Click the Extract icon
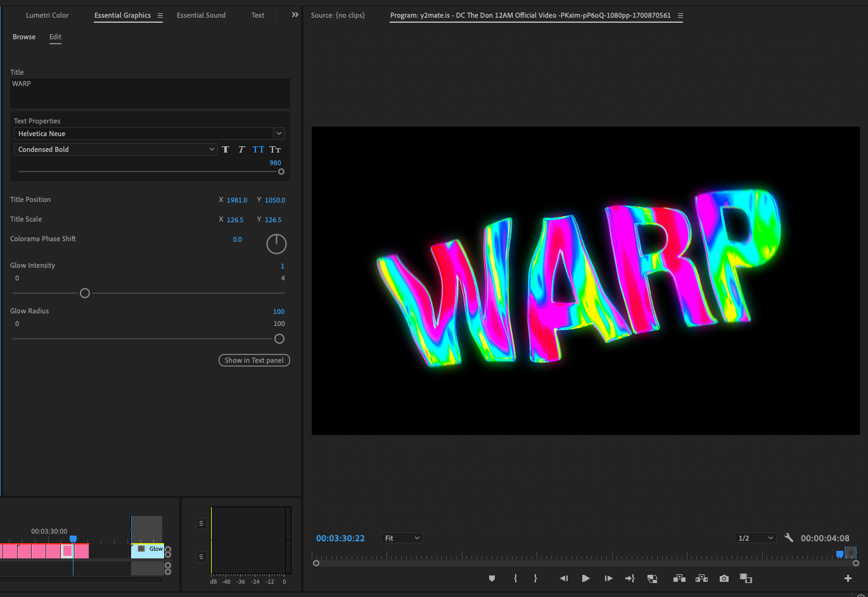 tap(701, 578)
